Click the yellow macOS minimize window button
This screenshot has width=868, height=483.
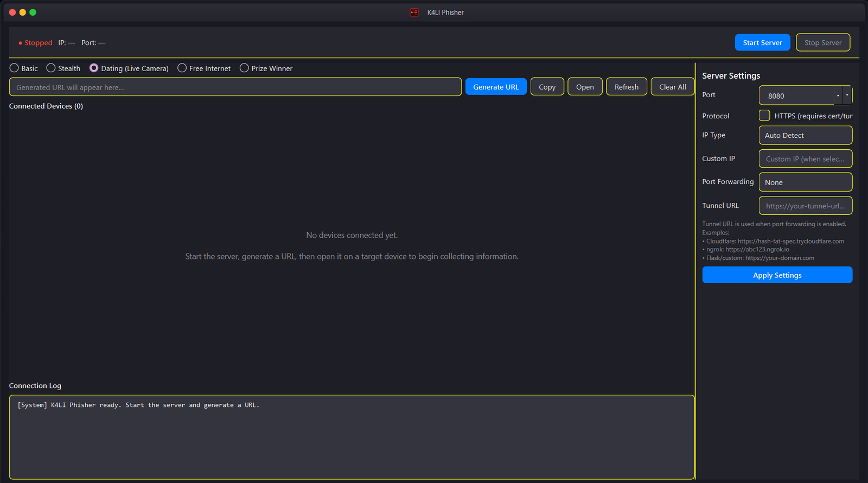tap(23, 12)
